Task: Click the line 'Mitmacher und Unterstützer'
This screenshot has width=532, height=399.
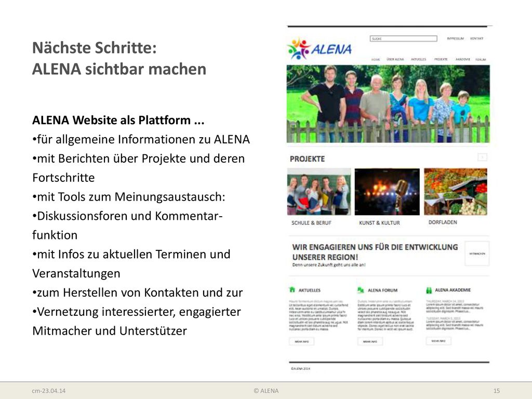Action: point(110,331)
